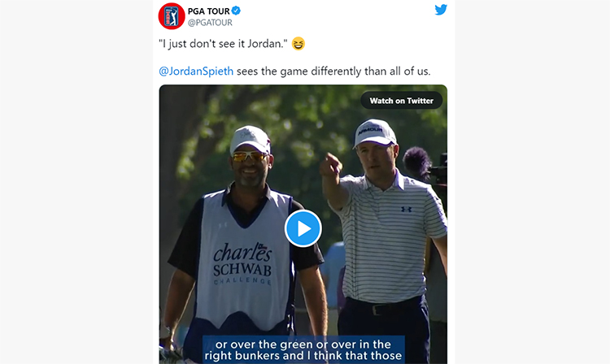Viewport: 610px width, 364px height.
Task: Click the @PGATOUR handle
Action: (x=210, y=23)
